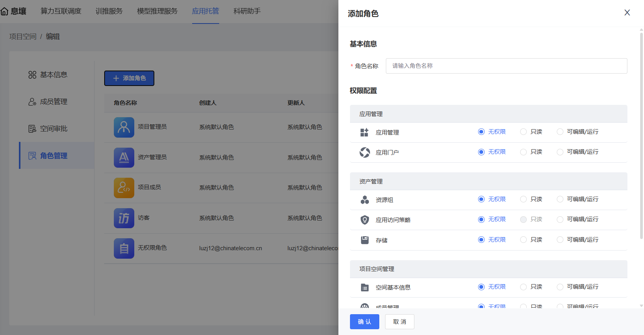Click the 应用门户 permission row icon
The image size is (644, 335).
[365, 153]
